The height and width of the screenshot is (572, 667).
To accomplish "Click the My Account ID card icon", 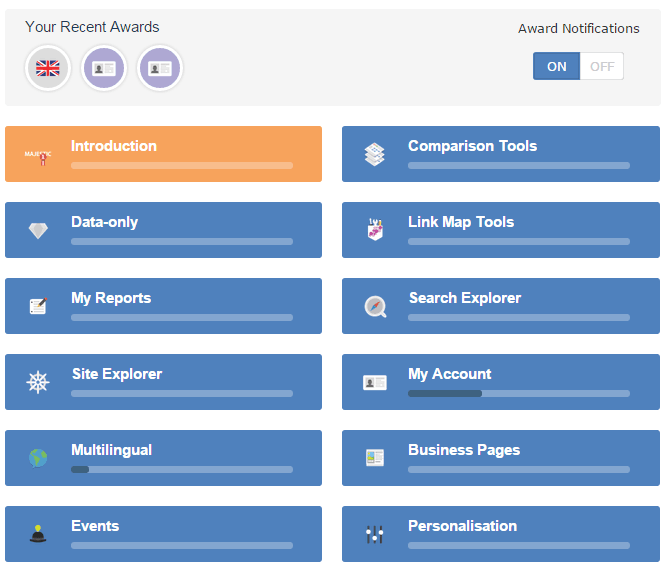I will pos(375,382).
